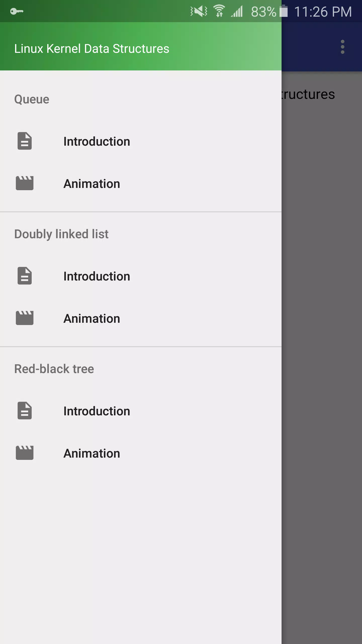Tap Red-black tree Animation clapperboard icon

pyautogui.click(x=25, y=453)
